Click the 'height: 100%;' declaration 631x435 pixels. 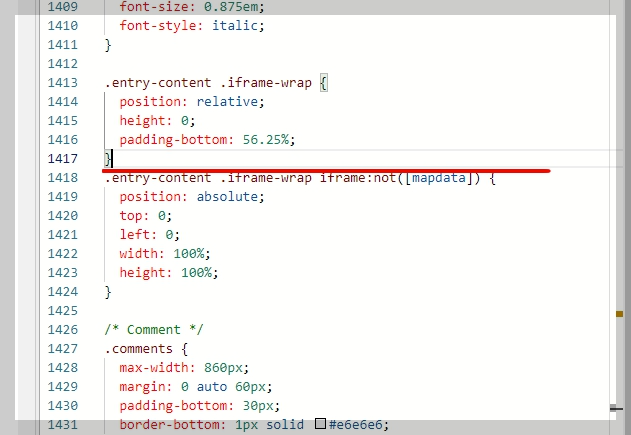[x=169, y=273]
